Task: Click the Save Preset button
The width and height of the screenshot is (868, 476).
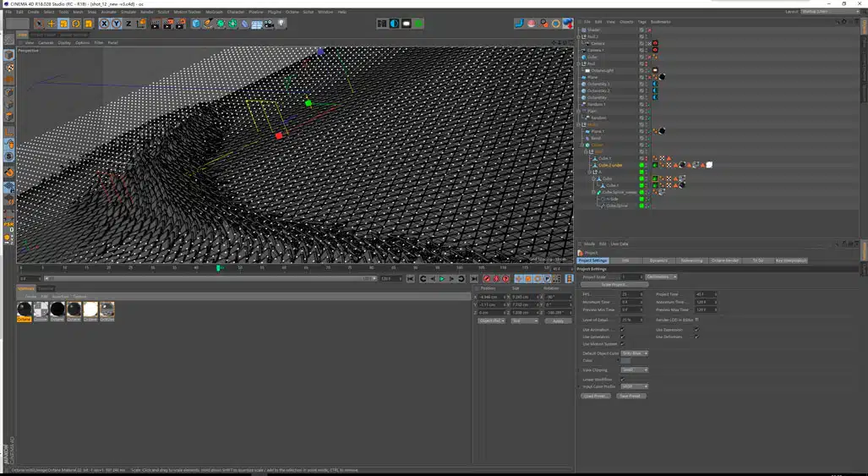Action: (631, 396)
